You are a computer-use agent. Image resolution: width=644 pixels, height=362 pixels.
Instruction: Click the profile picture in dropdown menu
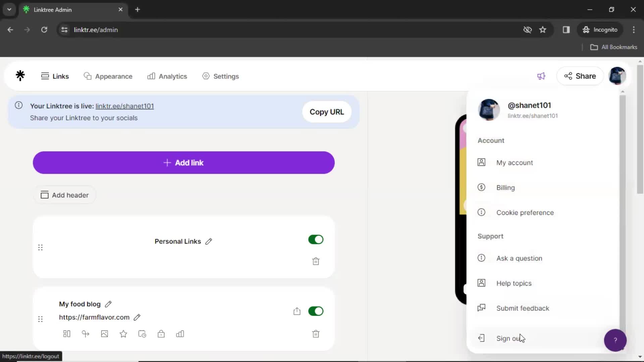[x=489, y=110]
